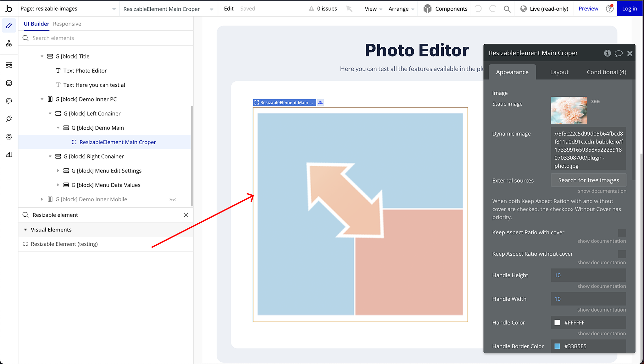Open the Workflow tab icon in the sidebar
Screen dimensions: 644x364
(x=9, y=43)
